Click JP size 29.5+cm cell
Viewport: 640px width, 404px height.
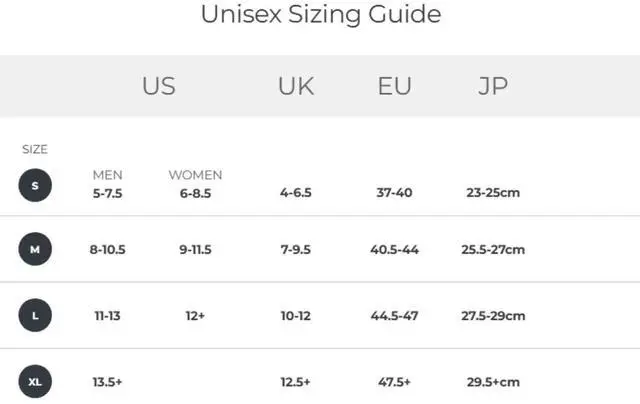pos(492,381)
